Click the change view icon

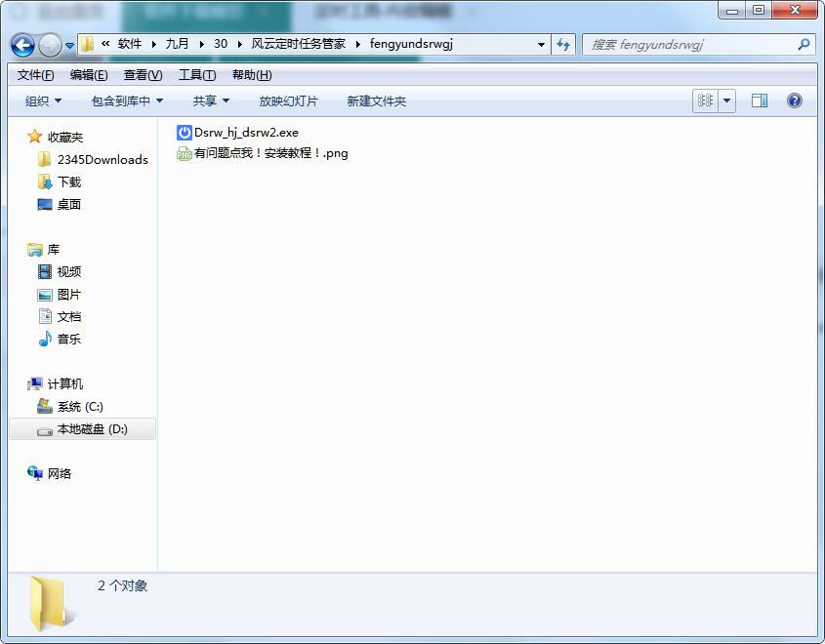[x=705, y=101]
